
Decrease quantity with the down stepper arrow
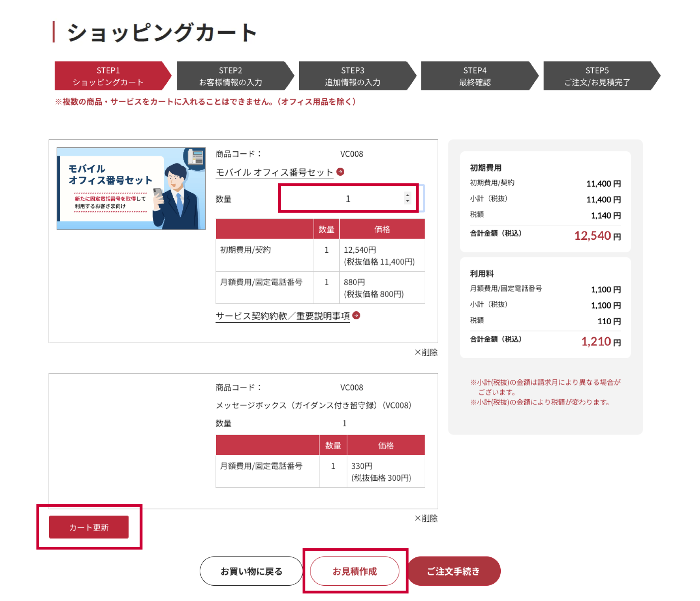pyautogui.click(x=408, y=201)
